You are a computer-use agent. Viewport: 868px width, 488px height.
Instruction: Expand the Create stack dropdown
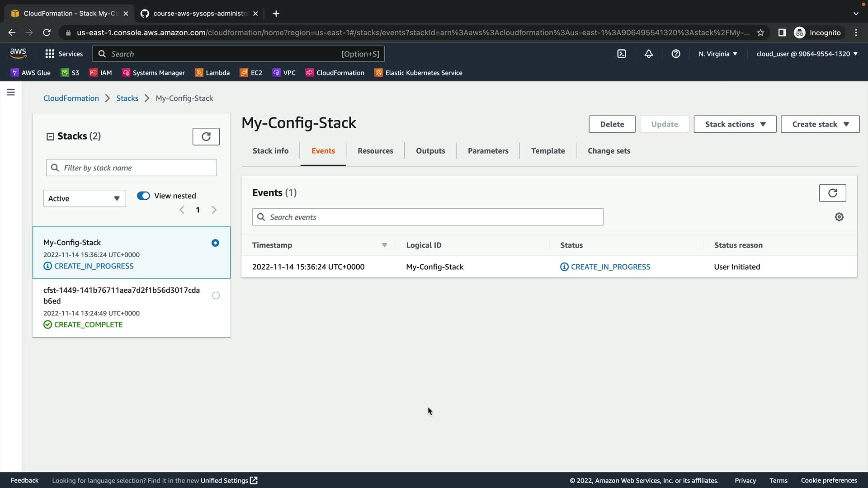[x=820, y=124]
